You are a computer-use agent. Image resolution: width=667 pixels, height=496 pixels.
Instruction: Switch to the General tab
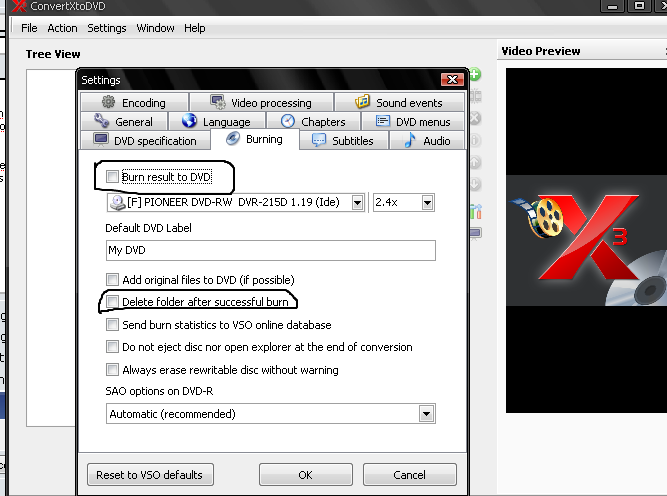(x=124, y=121)
